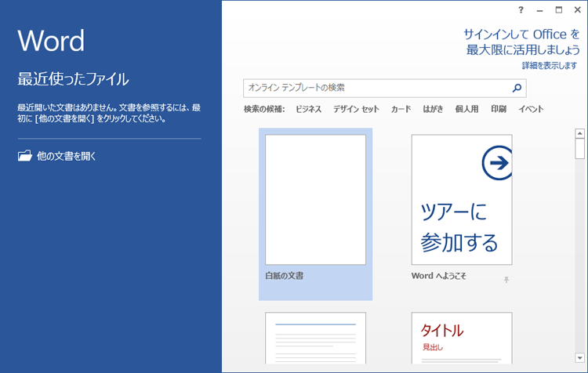Select the カード search suggestion
The width and height of the screenshot is (588, 373).
[x=401, y=109]
